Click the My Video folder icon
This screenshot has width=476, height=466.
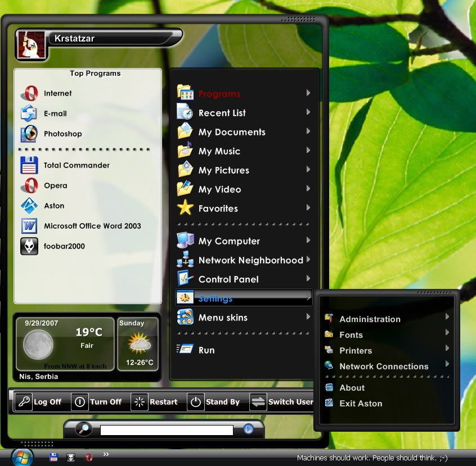point(185,188)
